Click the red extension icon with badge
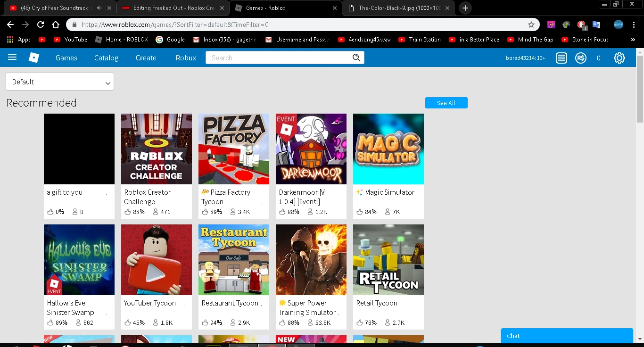The width and height of the screenshot is (644, 347). [x=582, y=25]
